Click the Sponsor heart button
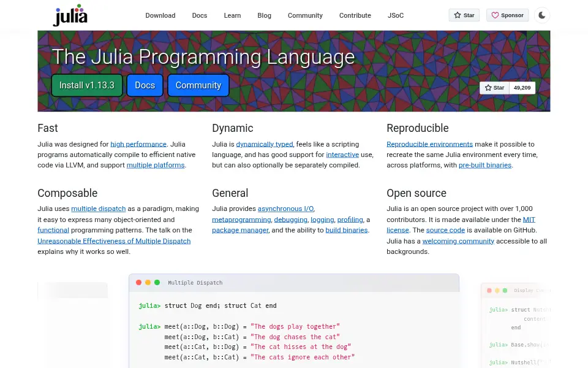Screen dimensions: 588x368 tap(507, 15)
